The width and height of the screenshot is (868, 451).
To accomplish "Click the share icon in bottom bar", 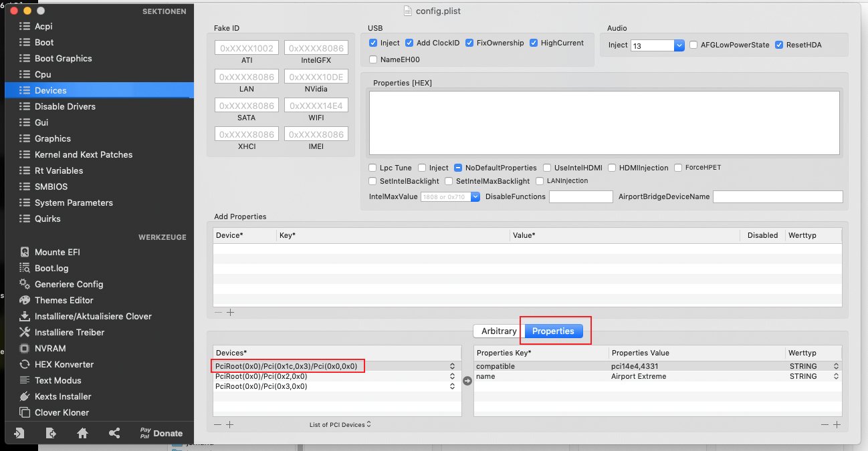I will (x=114, y=433).
